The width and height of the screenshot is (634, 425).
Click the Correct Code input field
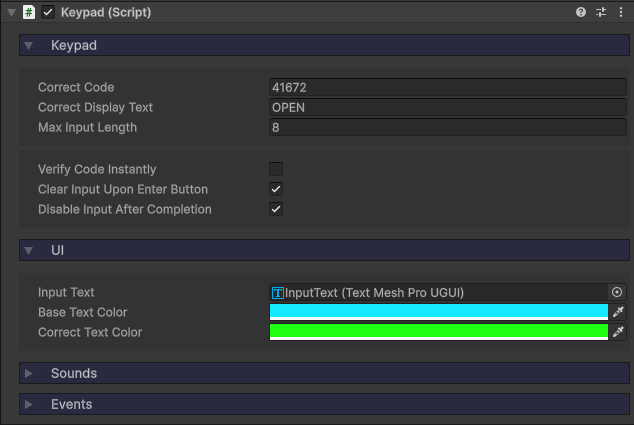pos(448,87)
